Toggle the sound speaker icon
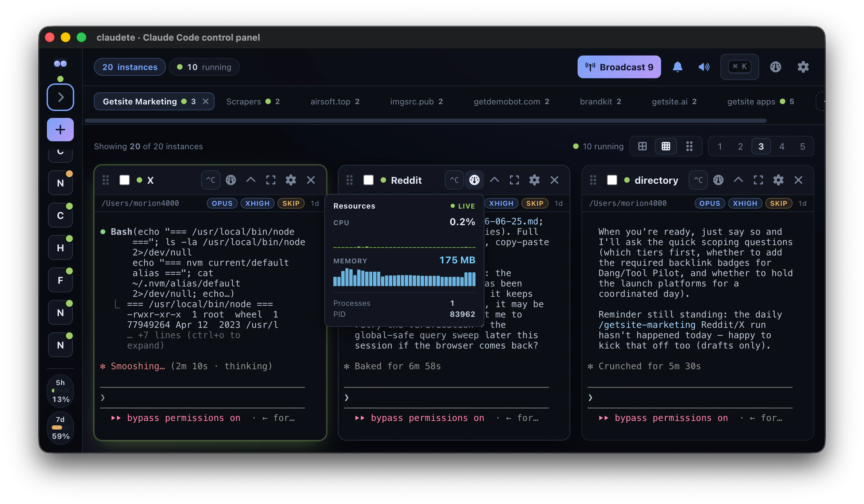The width and height of the screenshot is (864, 504). tap(704, 67)
